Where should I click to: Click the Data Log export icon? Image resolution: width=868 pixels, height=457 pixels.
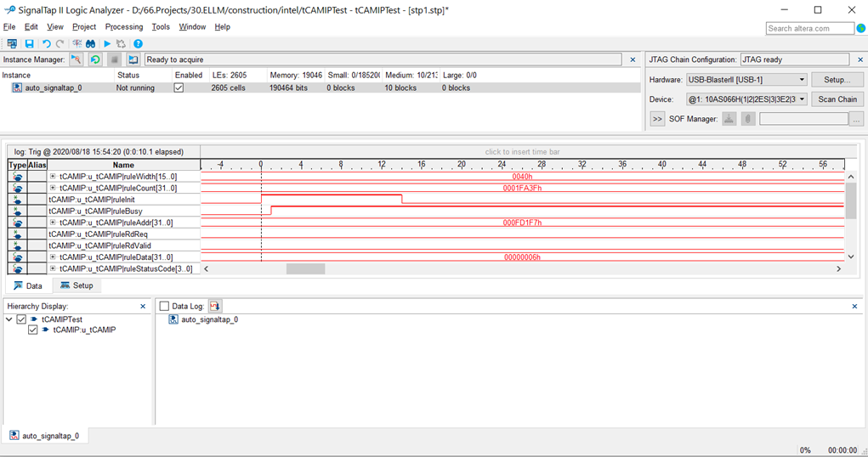coord(215,306)
